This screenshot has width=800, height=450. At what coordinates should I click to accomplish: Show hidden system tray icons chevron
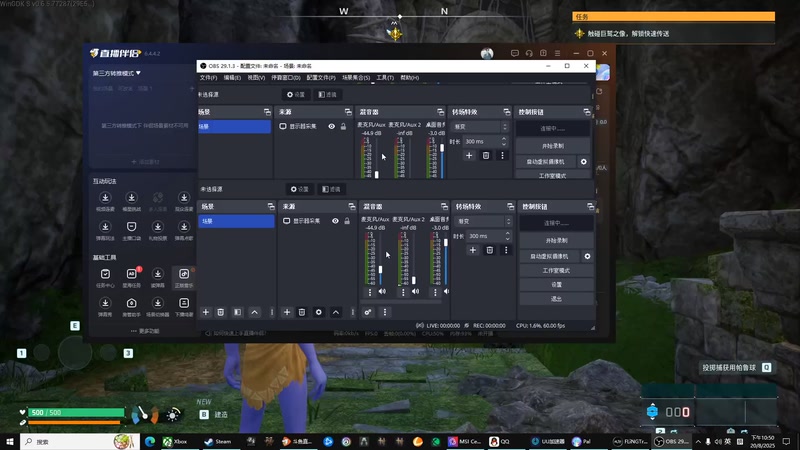[x=698, y=441]
